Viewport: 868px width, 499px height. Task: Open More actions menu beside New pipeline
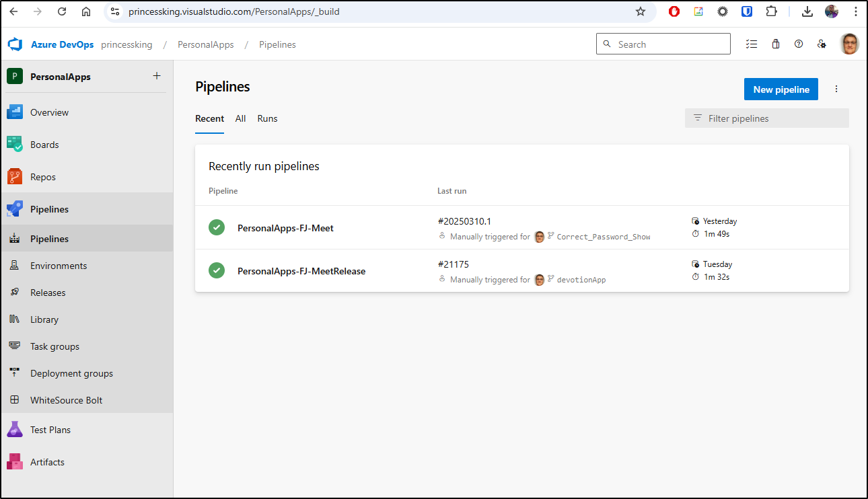836,89
